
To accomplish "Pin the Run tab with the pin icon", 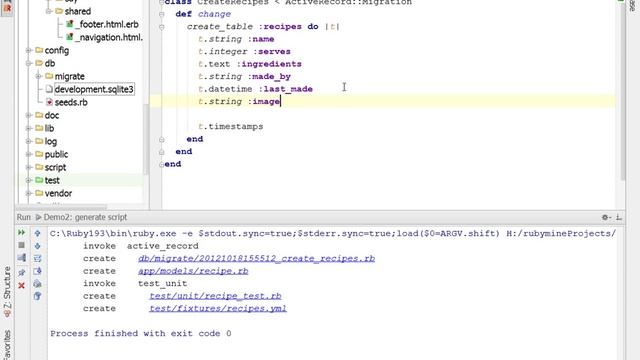I will (x=21, y=272).
